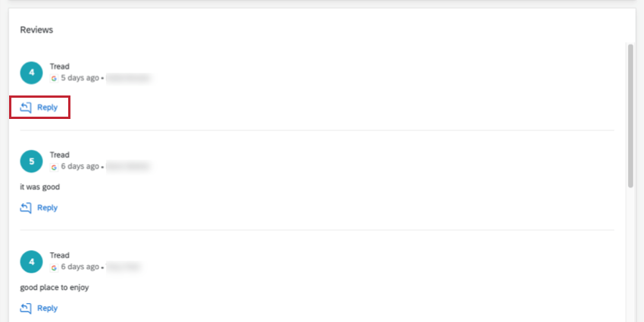644x322 pixels.
Task: Click the Reviews section heading
Action: 36,30
